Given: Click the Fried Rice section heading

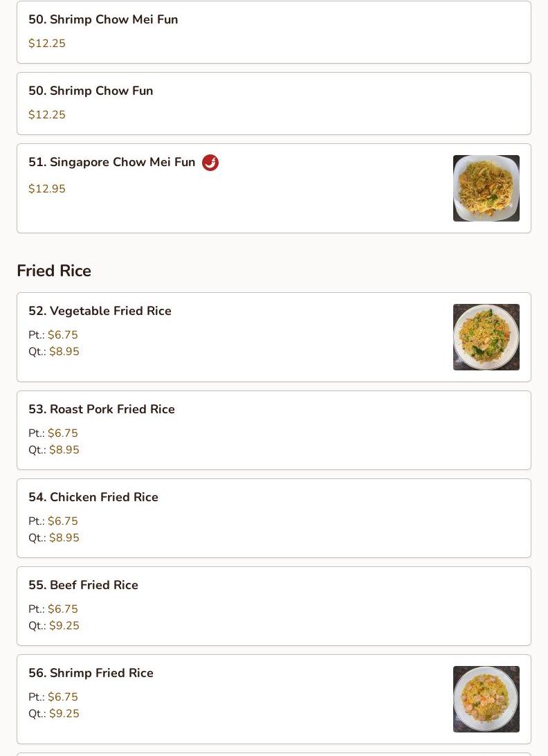Looking at the screenshot, I should (x=54, y=271).
